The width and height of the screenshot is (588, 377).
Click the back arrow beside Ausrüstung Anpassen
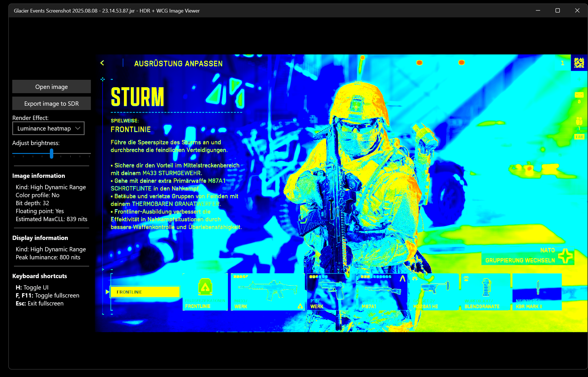click(102, 63)
